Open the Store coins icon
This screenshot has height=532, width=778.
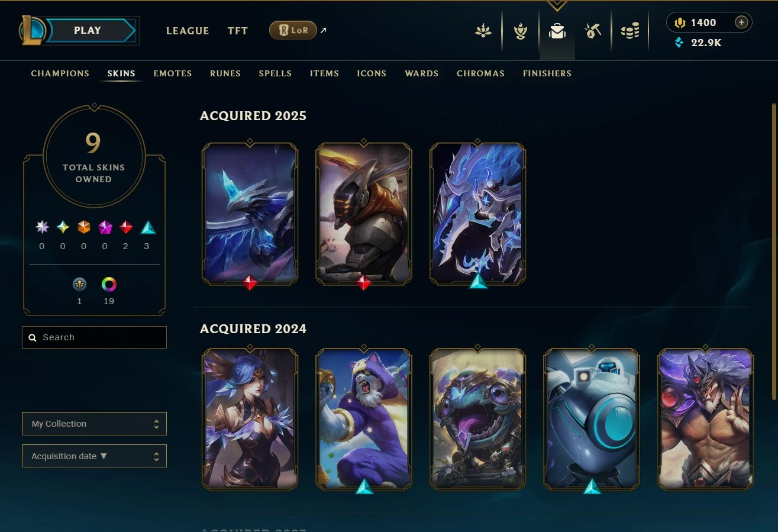(x=630, y=31)
